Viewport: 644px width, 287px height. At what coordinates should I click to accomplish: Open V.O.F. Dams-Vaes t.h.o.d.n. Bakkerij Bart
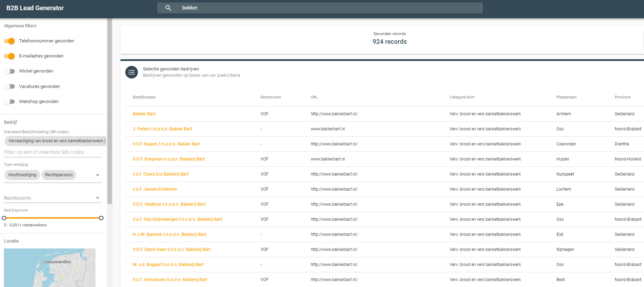[172, 250]
